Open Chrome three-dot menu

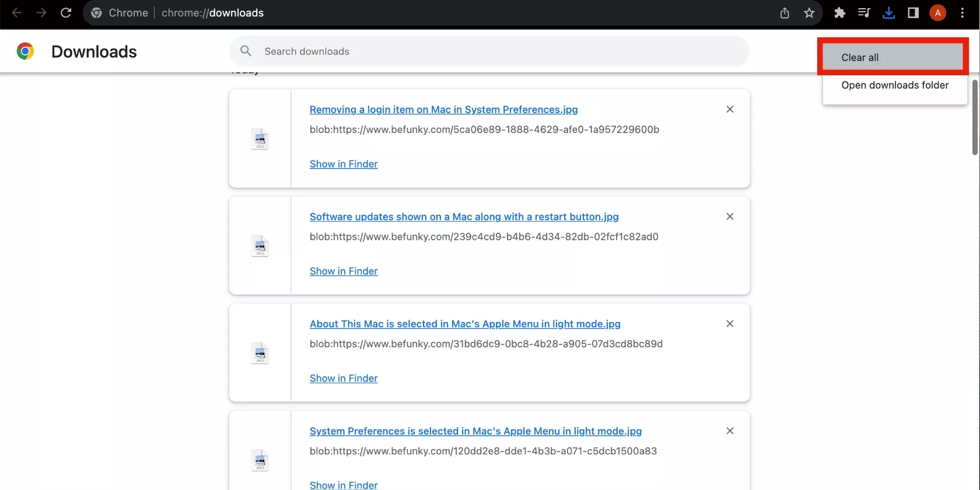pyautogui.click(x=963, y=13)
